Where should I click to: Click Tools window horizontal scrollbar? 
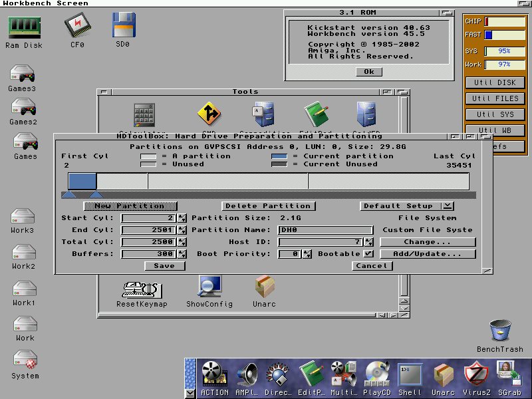tap(237, 315)
